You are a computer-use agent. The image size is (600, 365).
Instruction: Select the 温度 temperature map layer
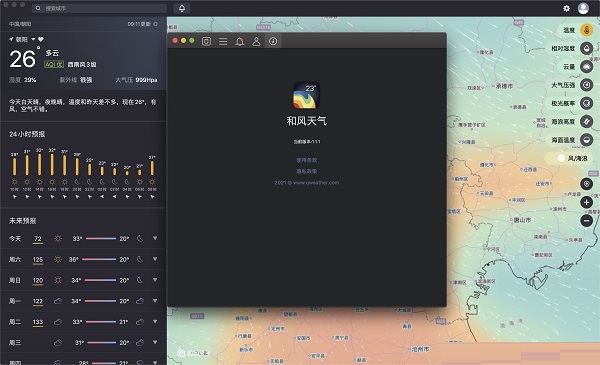(x=586, y=30)
